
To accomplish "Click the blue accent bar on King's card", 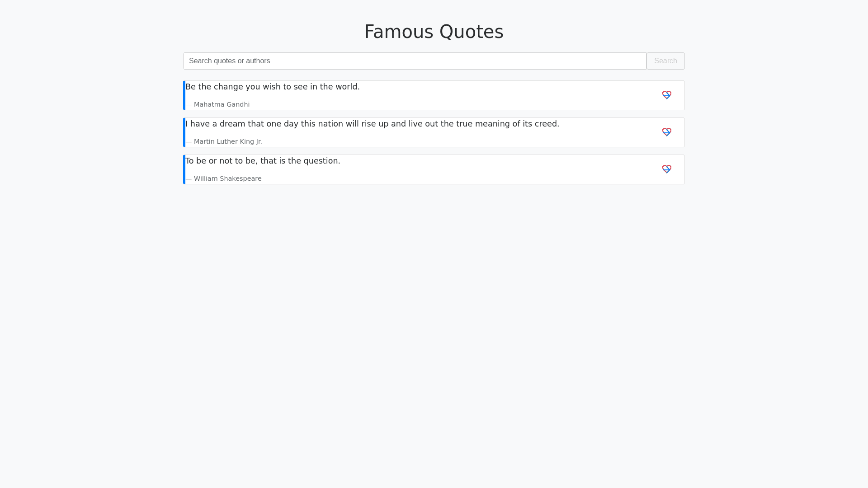I will pos(184,132).
